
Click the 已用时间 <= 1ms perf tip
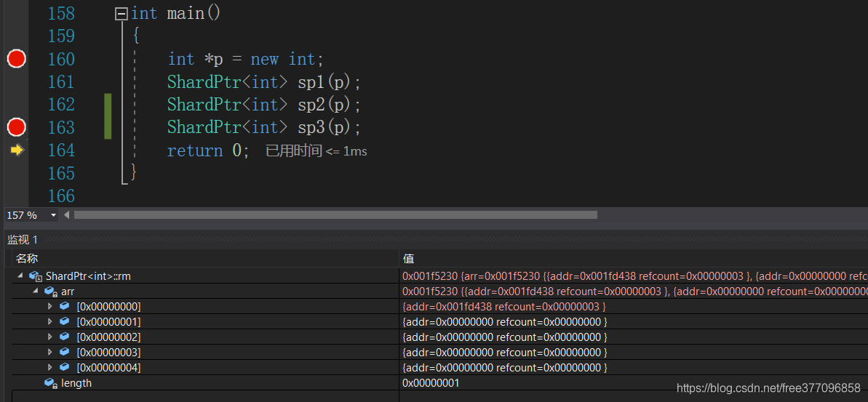coord(316,151)
